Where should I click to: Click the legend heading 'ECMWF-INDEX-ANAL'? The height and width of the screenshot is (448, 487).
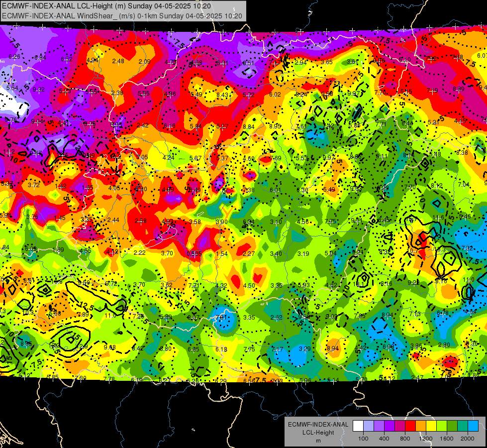[318, 425]
